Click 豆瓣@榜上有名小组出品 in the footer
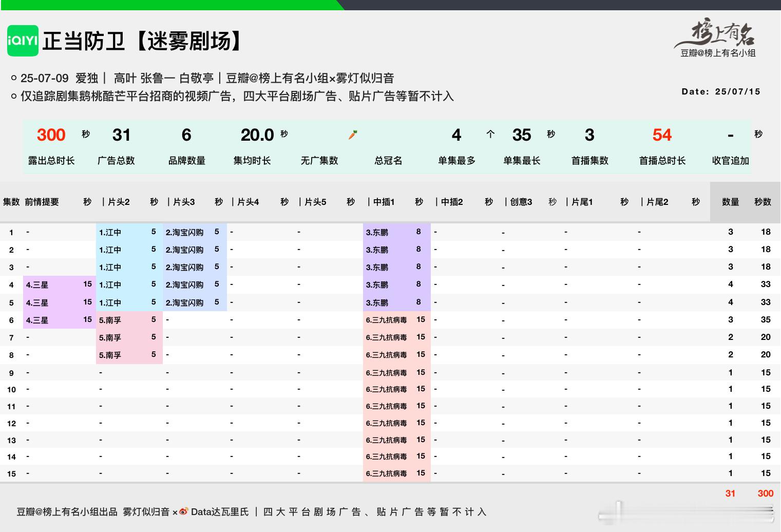781x532 pixels. click(x=67, y=512)
